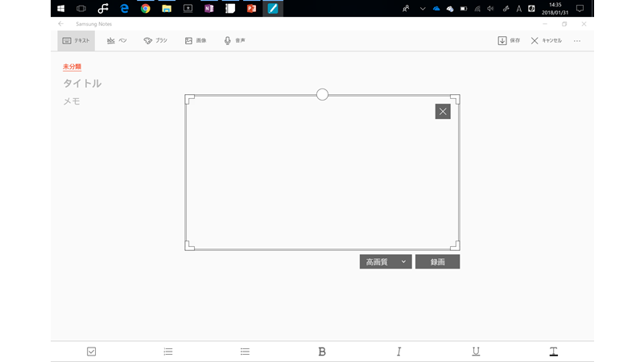Image resolution: width=644 pixels, height=362 pixels.
Task: Apply numbered list formatting
Action: click(x=168, y=352)
